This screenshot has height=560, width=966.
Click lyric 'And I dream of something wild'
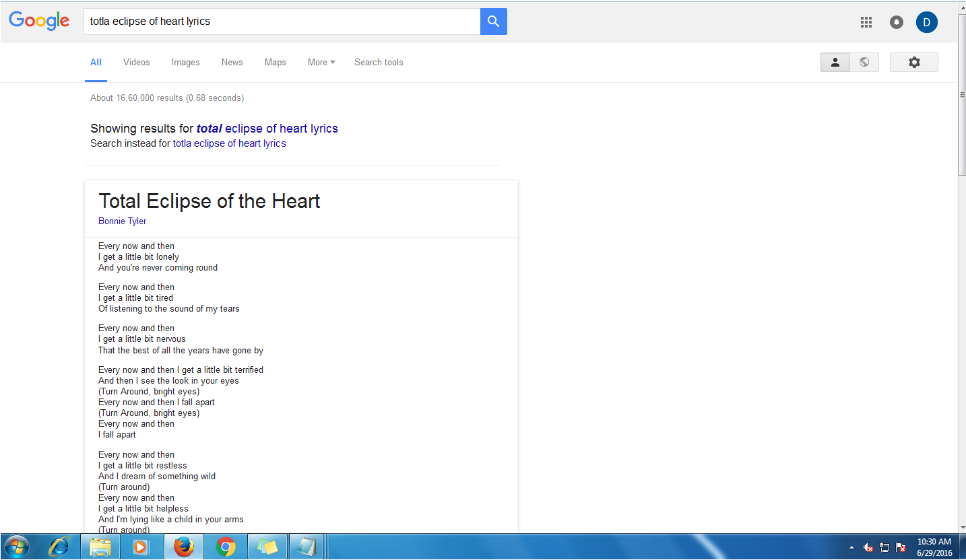tap(157, 476)
